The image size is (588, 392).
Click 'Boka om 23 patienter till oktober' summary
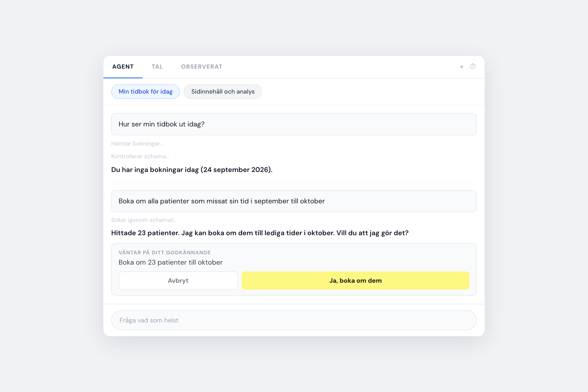[171, 262]
